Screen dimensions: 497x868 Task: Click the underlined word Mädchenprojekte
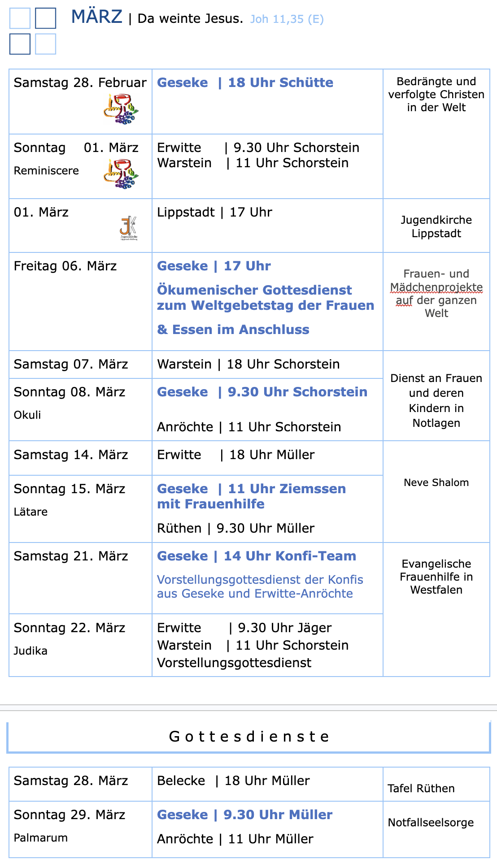tap(436, 287)
